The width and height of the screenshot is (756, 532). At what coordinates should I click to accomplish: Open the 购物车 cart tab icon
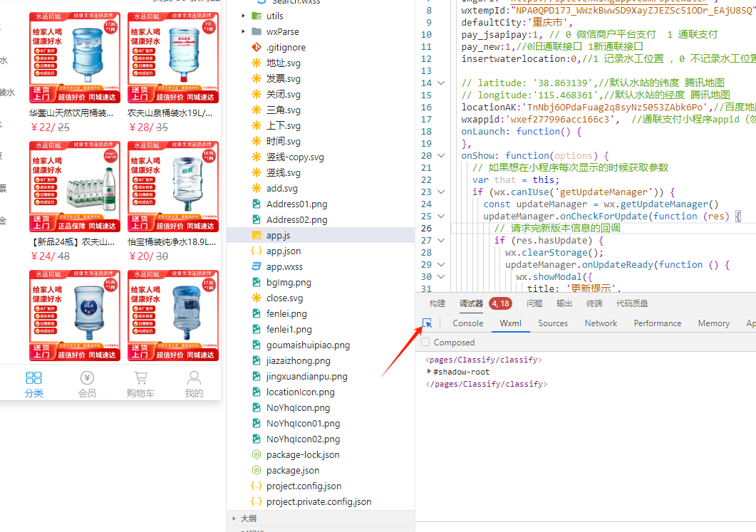pyautogui.click(x=141, y=377)
